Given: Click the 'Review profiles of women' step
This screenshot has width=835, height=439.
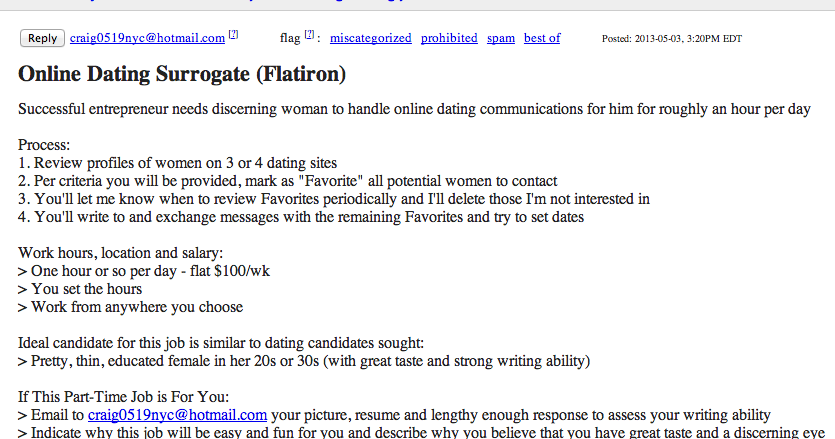Looking at the screenshot, I should tap(177, 163).
